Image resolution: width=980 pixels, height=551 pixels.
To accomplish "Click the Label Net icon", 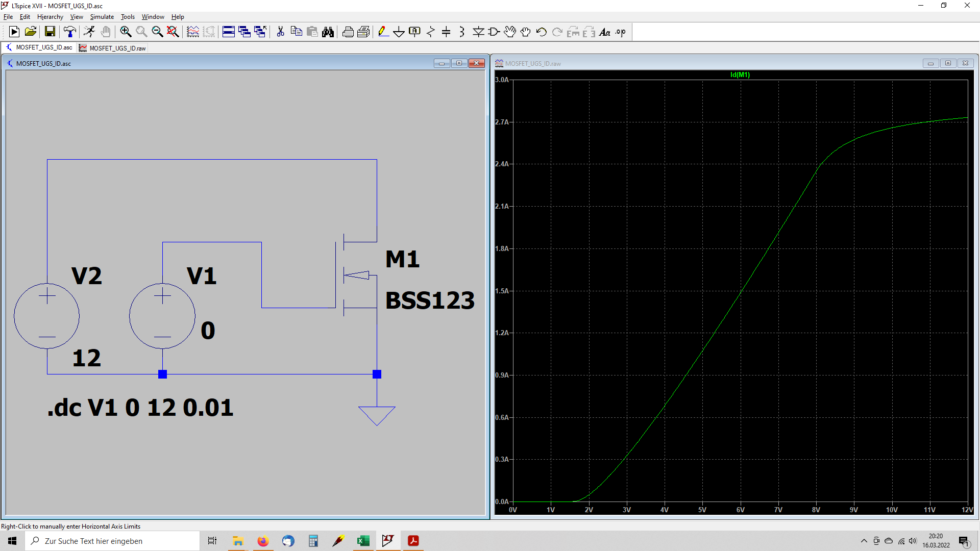I will [x=415, y=32].
